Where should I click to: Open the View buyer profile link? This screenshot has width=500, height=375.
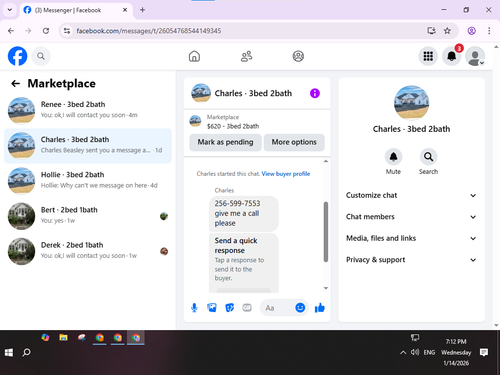(x=286, y=174)
